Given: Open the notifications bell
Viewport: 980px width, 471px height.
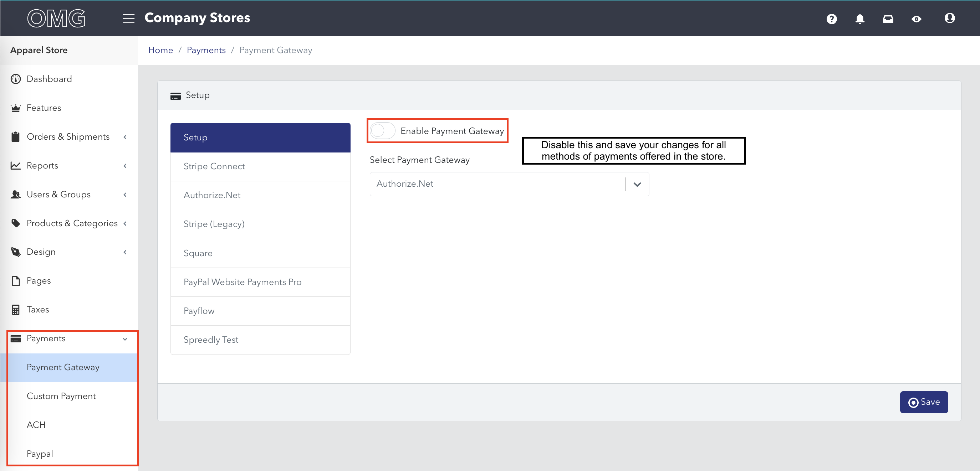Looking at the screenshot, I should click(x=860, y=19).
